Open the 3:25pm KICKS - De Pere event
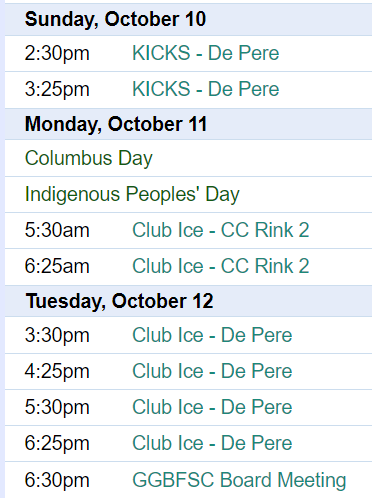The image size is (372, 498). coord(206,89)
